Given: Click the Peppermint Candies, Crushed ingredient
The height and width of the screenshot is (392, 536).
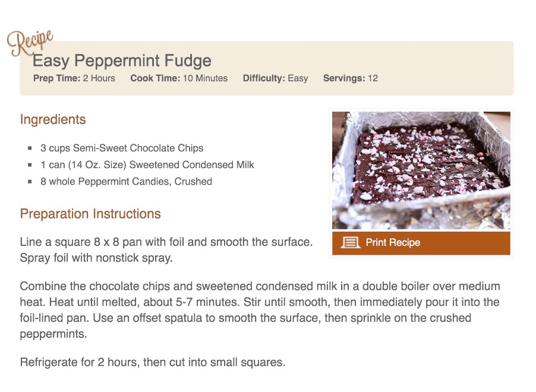Looking at the screenshot, I should tap(126, 182).
